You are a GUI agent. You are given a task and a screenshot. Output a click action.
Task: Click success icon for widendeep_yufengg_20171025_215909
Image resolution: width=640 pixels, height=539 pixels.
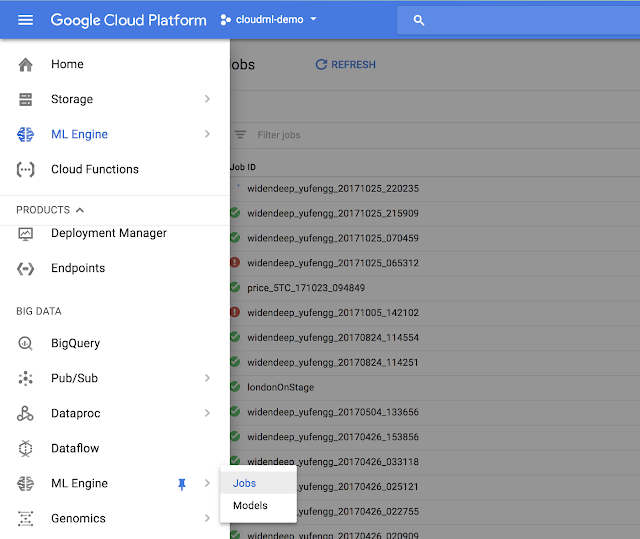(x=235, y=213)
